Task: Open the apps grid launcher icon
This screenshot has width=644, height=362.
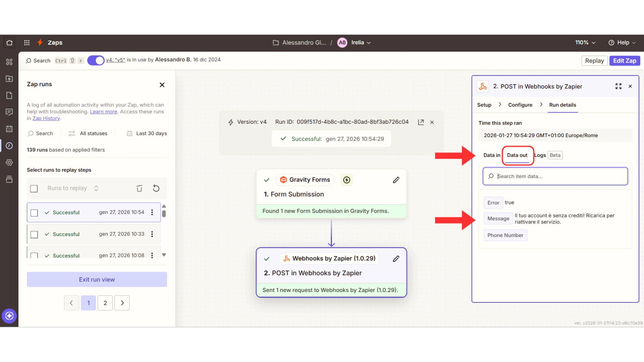Action: [x=27, y=43]
